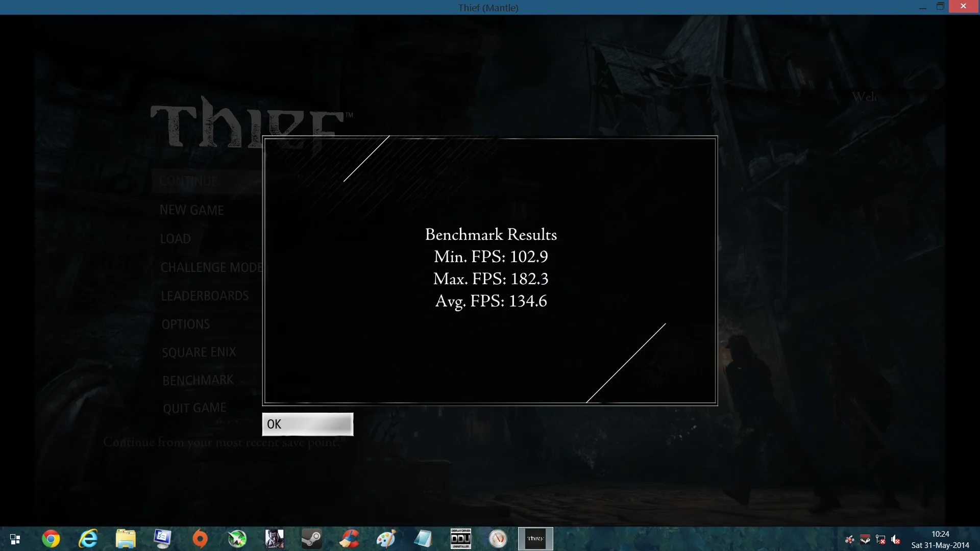Open the Steam taskbar icon

click(311, 539)
